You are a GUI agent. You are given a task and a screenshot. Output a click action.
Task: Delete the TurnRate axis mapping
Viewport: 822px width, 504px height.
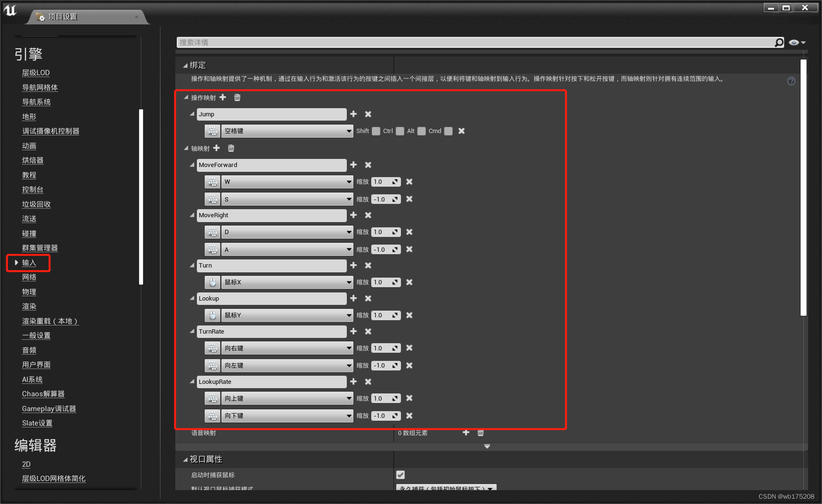coord(368,331)
